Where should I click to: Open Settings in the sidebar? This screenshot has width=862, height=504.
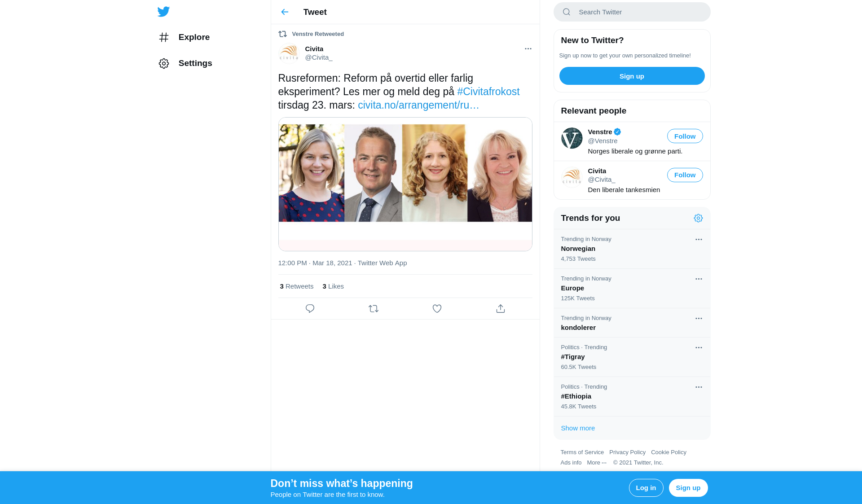(x=195, y=63)
